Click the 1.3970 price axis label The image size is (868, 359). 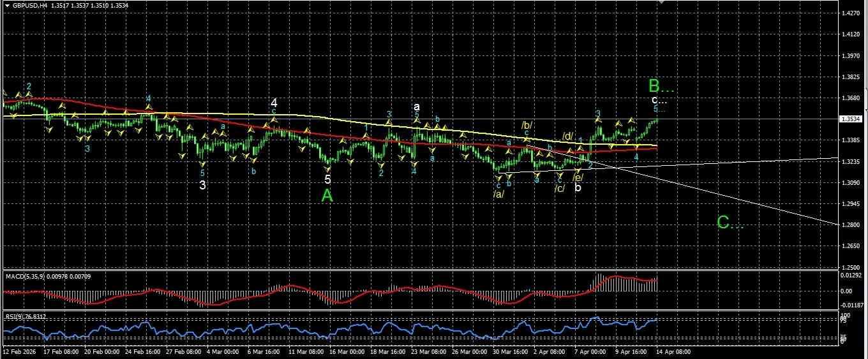click(849, 56)
